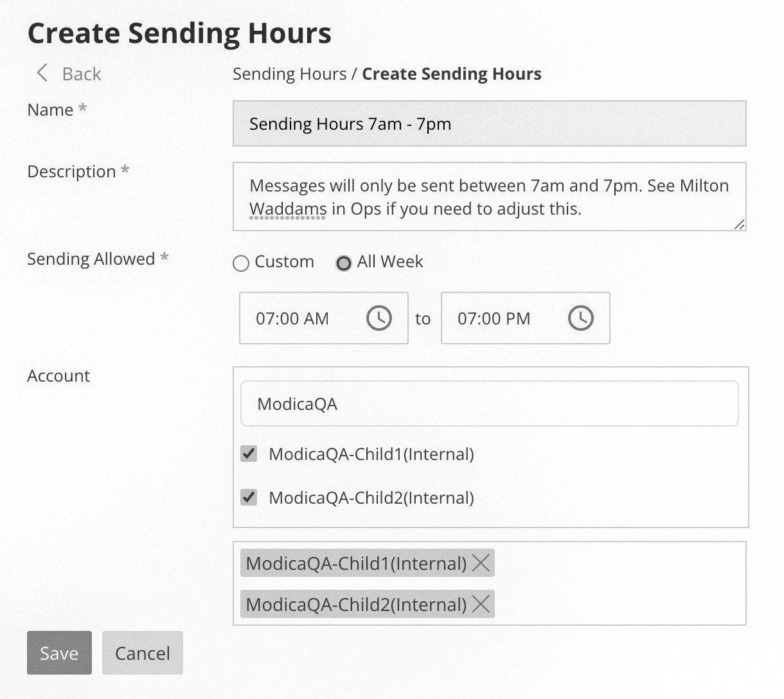This screenshot has width=784, height=699.
Task: Open the 07:00 AM time selector
Action: click(302, 318)
